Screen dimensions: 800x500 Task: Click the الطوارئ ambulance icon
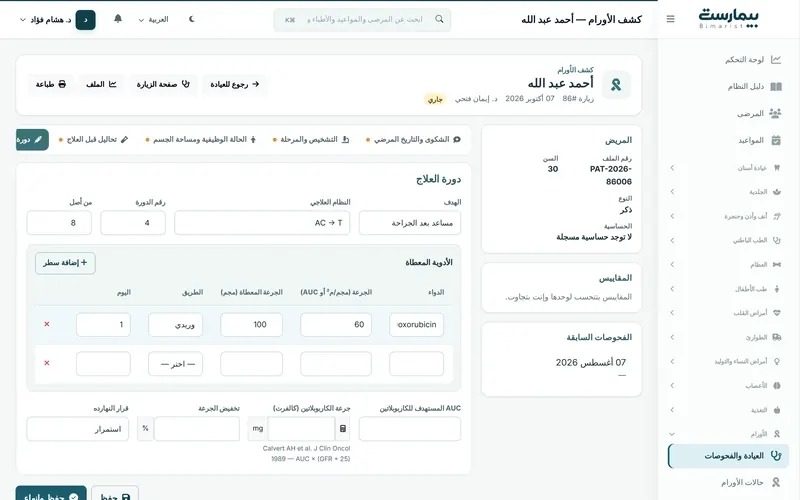777,337
